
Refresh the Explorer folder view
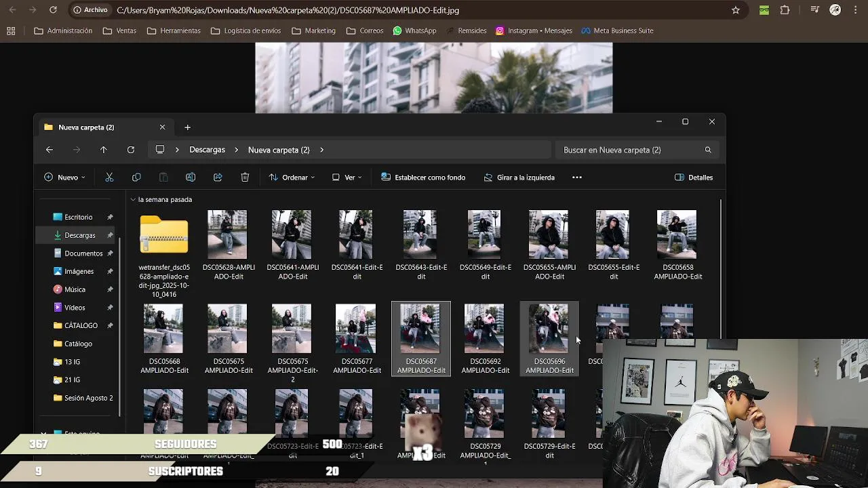pos(131,150)
